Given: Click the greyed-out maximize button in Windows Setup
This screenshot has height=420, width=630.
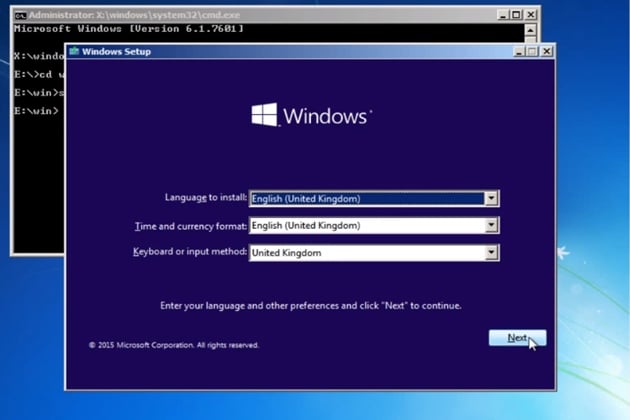Looking at the screenshot, I should 532,51.
